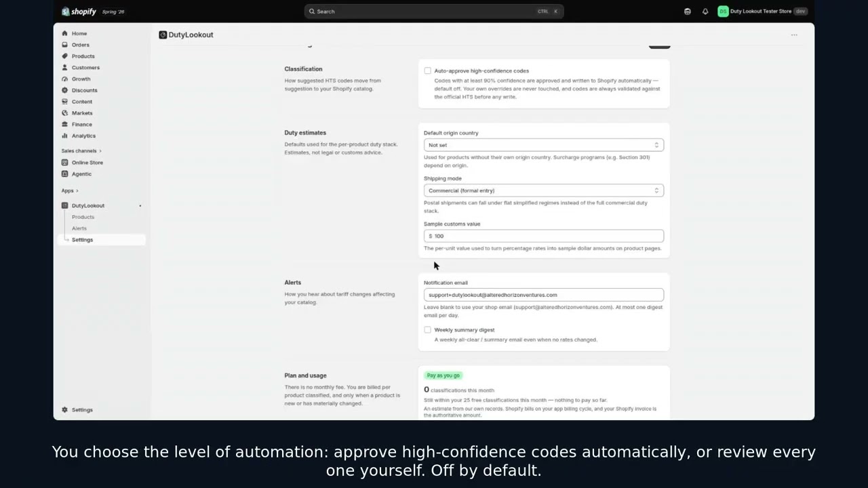Image resolution: width=868 pixels, height=488 pixels.
Task: Select DutyLookout Settings submenu item
Action: pyautogui.click(x=102, y=240)
